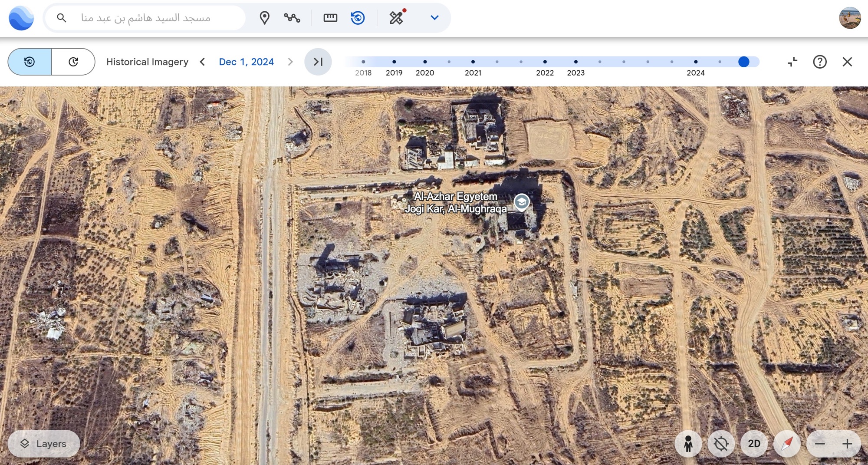Click the 2021 marker on the timeline

click(x=473, y=62)
